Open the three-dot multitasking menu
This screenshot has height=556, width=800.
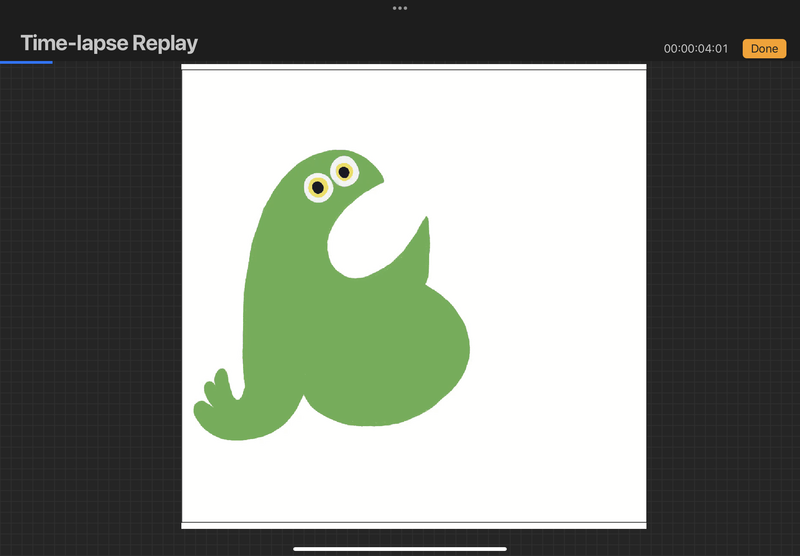[x=400, y=8]
